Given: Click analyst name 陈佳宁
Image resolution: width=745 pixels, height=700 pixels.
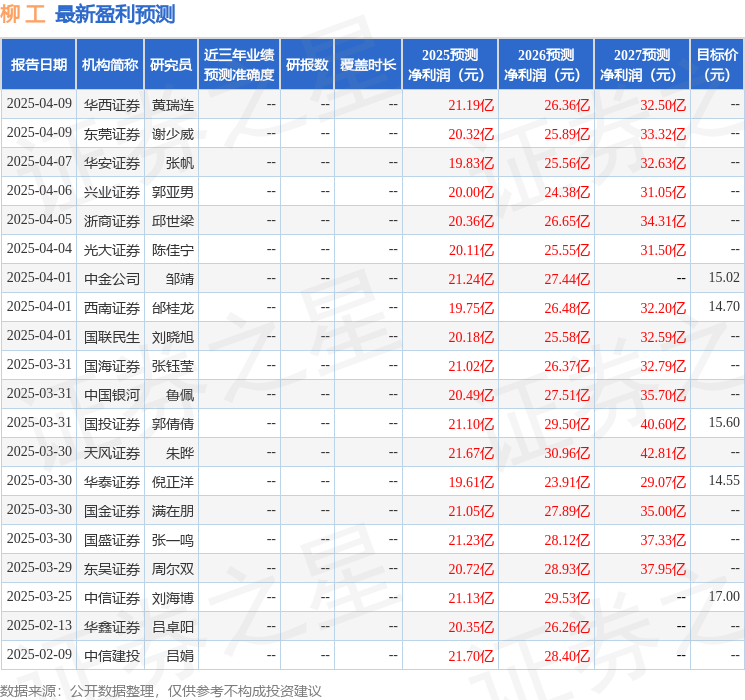Looking at the screenshot, I should point(172,250).
